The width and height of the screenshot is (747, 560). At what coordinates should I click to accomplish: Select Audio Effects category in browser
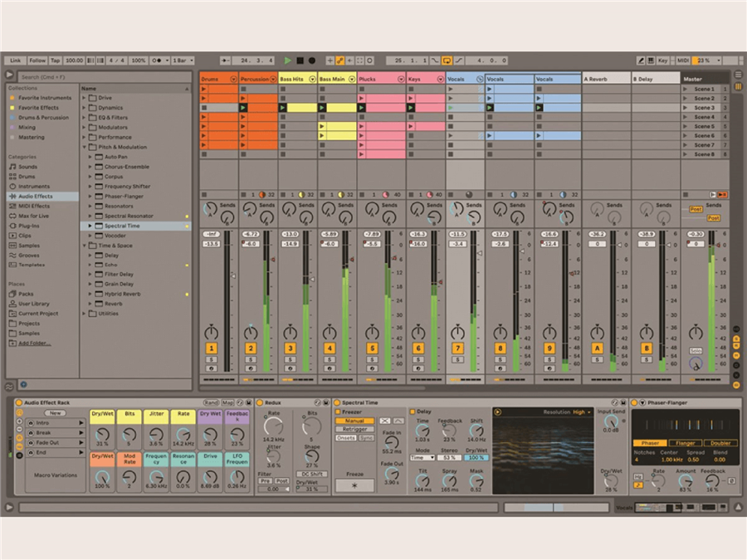pos(35,196)
